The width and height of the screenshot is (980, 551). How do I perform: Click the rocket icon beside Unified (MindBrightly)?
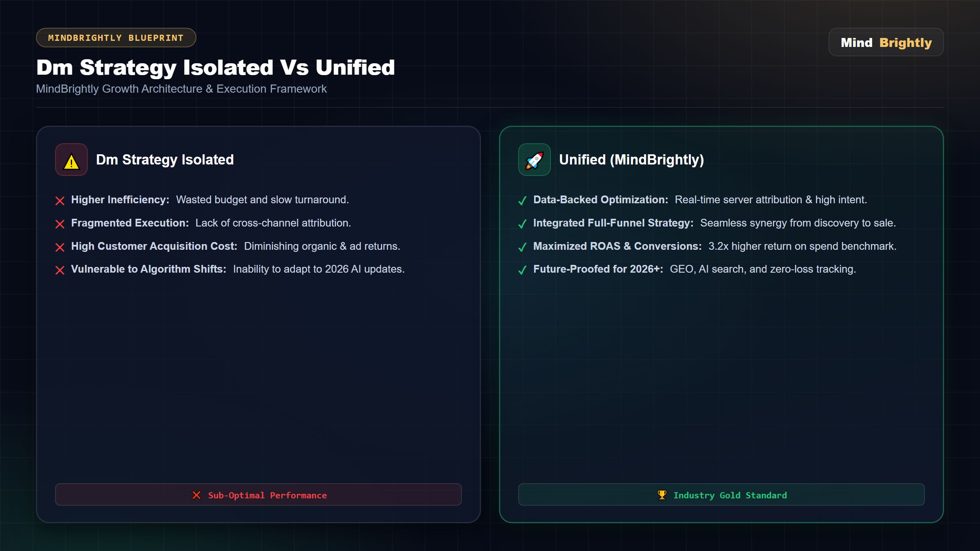click(534, 160)
